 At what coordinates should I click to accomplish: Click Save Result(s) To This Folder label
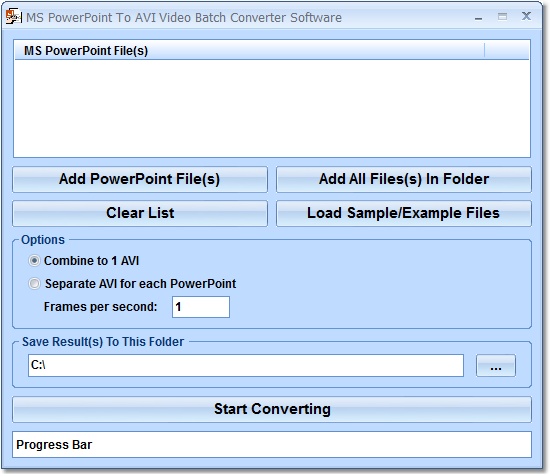click(x=103, y=342)
